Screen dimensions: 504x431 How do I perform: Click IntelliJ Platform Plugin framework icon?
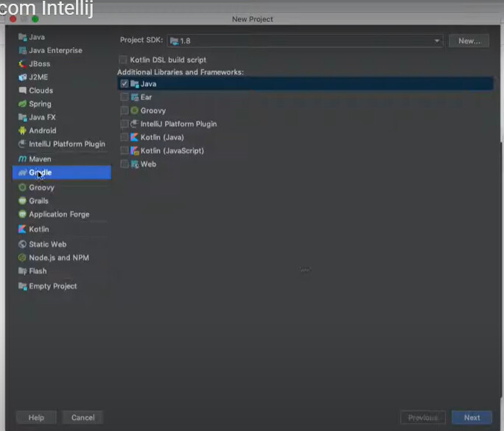135,124
